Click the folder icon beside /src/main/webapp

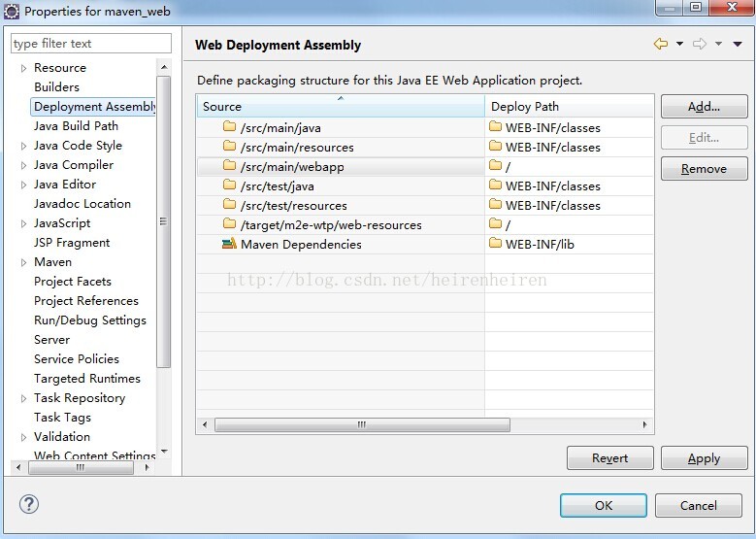click(229, 166)
